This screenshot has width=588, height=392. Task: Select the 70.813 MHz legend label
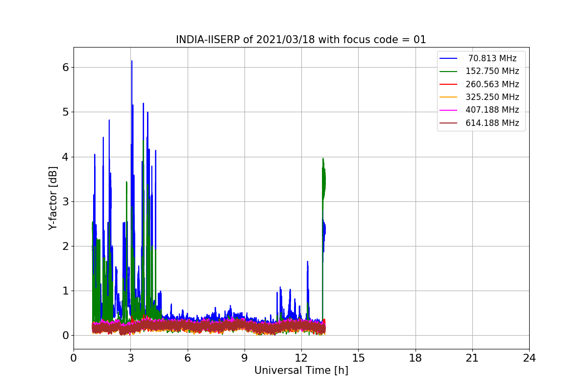pyautogui.click(x=492, y=58)
